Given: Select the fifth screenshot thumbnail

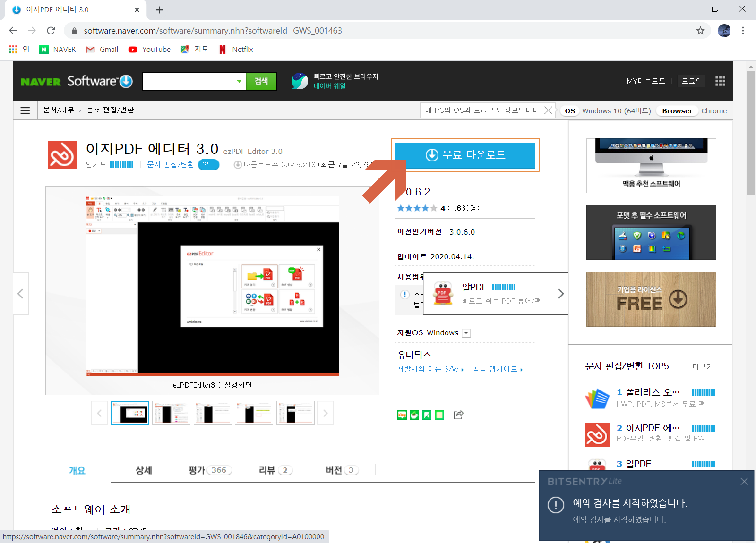Looking at the screenshot, I should click(295, 413).
